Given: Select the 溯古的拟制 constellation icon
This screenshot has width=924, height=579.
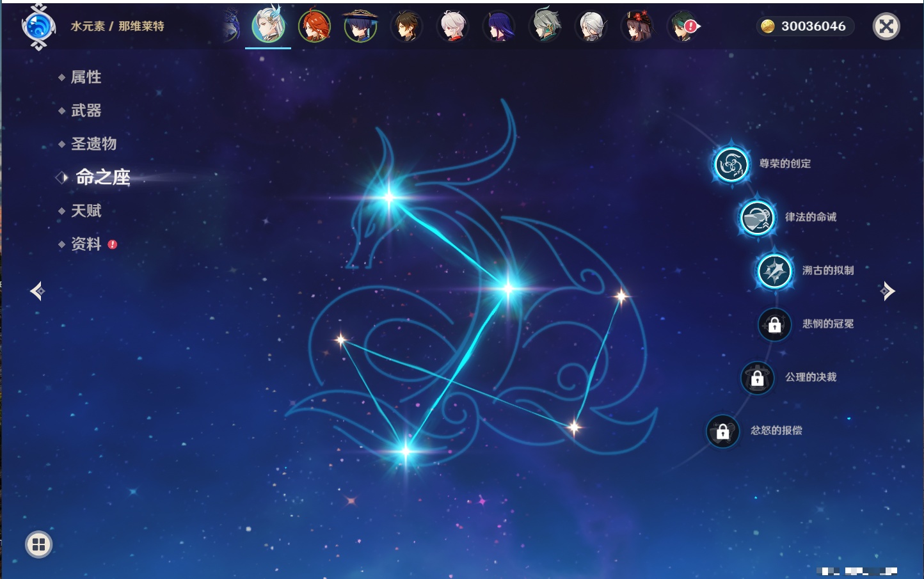Looking at the screenshot, I should (x=775, y=271).
